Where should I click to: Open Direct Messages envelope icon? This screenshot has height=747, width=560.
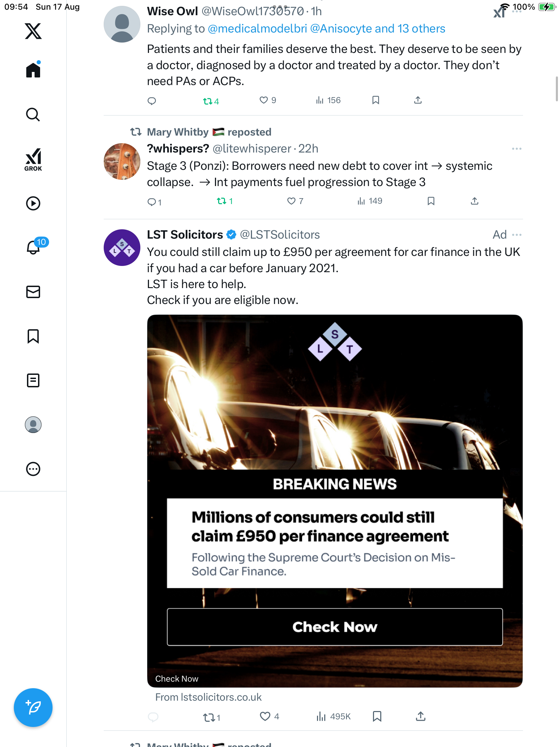tap(33, 292)
